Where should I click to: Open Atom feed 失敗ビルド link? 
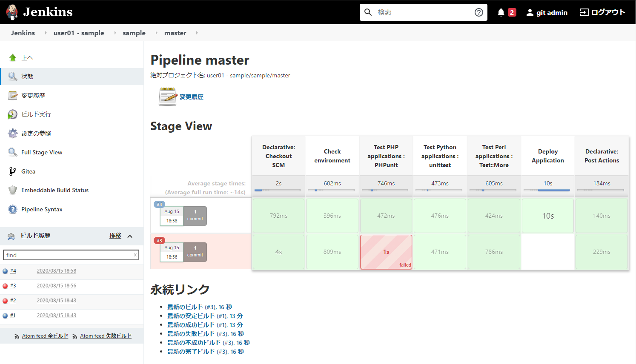tap(106, 336)
